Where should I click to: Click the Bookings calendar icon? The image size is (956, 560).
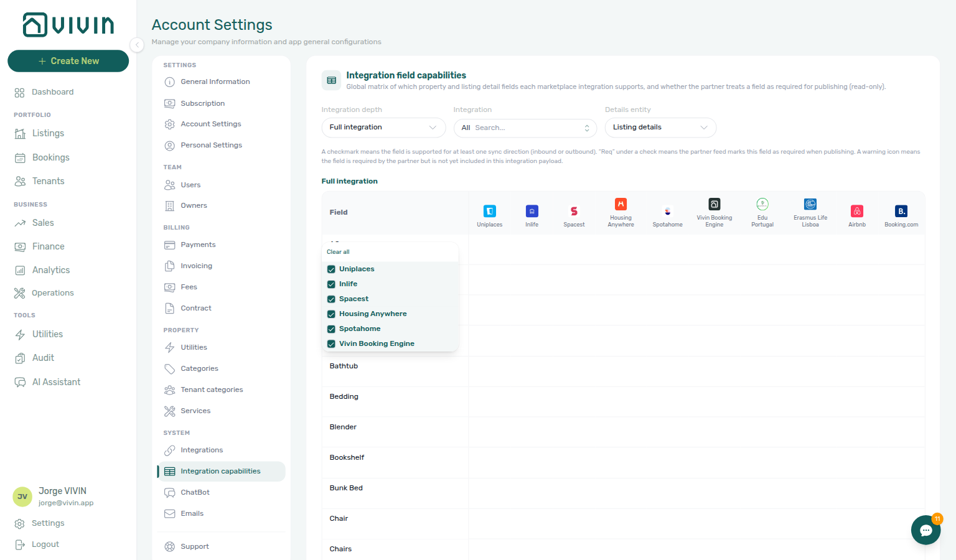click(x=20, y=157)
